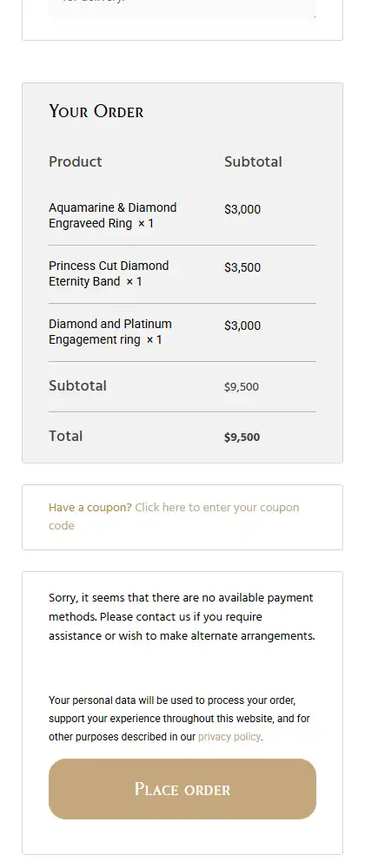Click the Subtotal column header

coord(253,161)
